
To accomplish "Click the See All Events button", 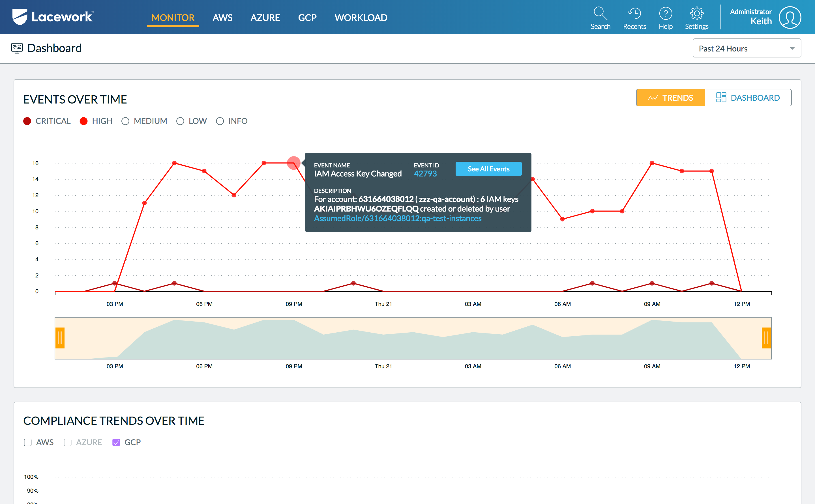I will 488,169.
